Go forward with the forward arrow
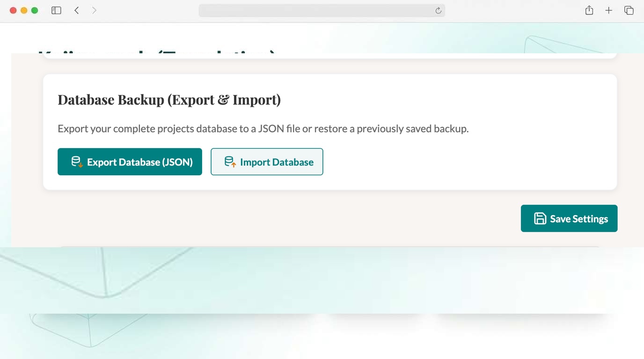 [x=94, y=10]
